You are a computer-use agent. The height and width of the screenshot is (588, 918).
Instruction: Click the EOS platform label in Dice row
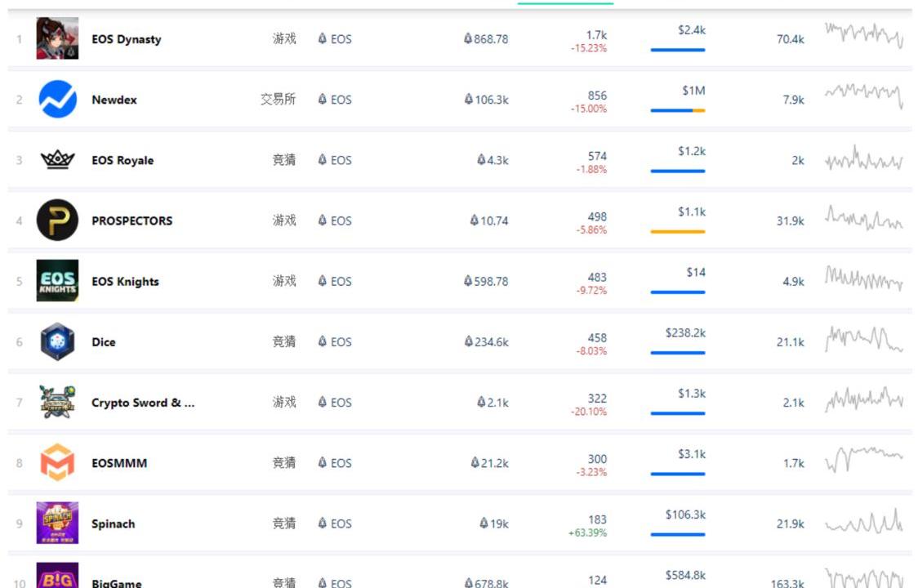[x=335, y=341]
